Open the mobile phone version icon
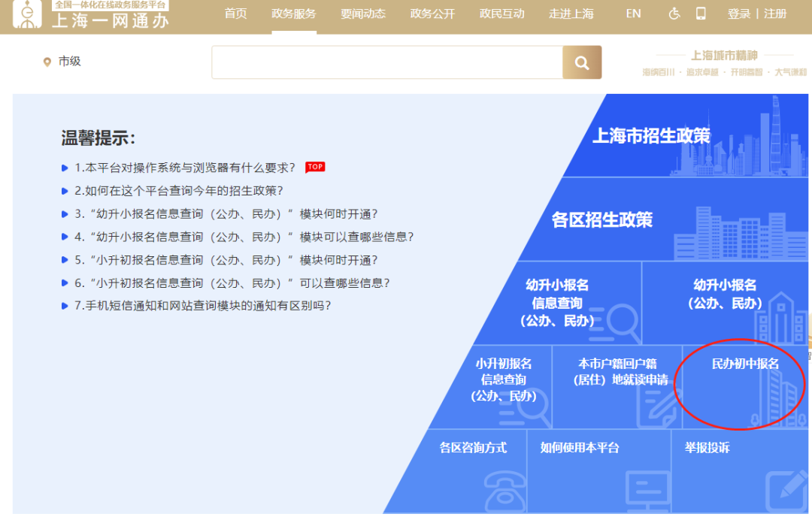The height and width of the screenshot is (523, 812). (701, 14)
